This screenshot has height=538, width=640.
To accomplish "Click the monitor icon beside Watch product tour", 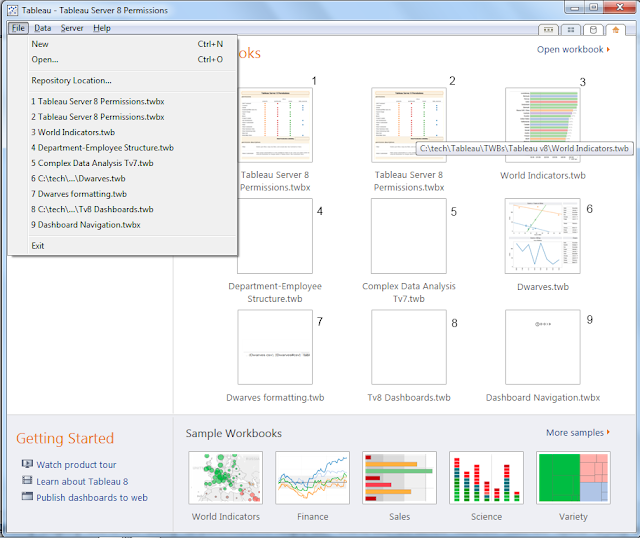I will 27,464.
